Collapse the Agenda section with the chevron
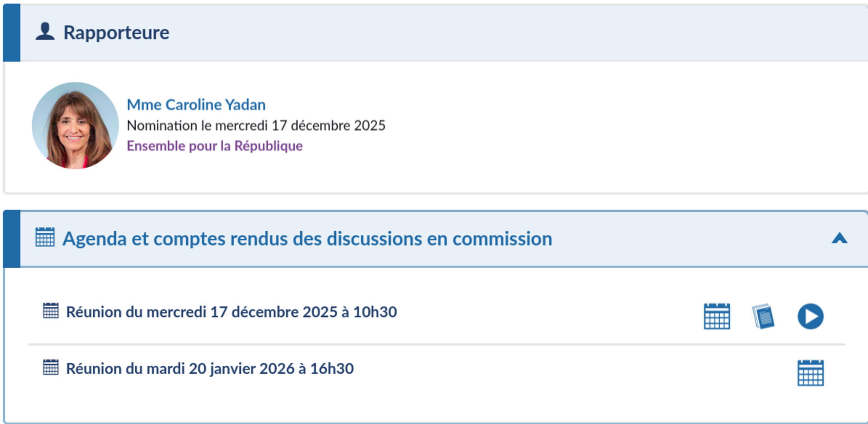Viewport: 868px width, 424px height. click(839, 238)
